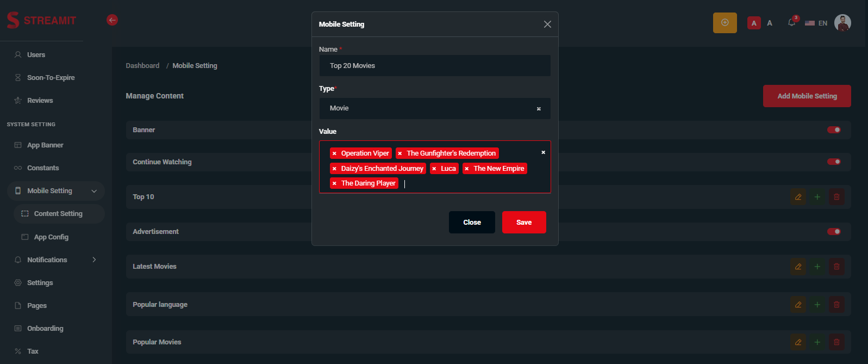Go to Soon-To-Expire in the sidebar
The image size is (868, 364).
click(x=51, y=78)
